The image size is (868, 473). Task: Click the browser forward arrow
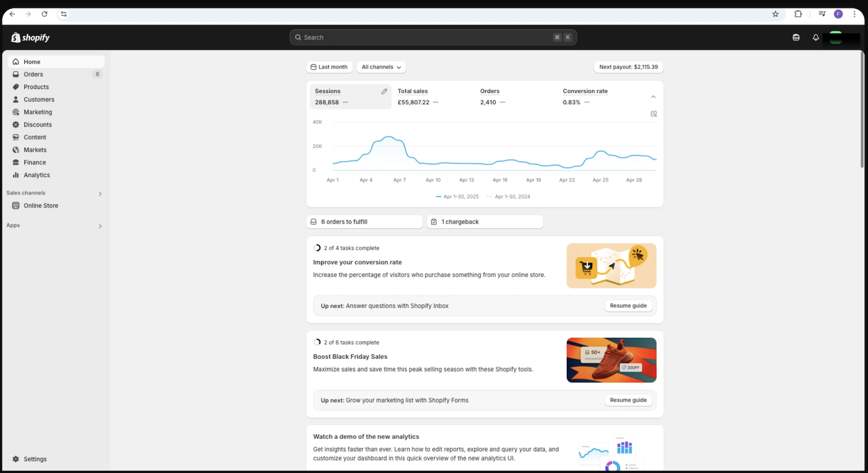(28, 14)
